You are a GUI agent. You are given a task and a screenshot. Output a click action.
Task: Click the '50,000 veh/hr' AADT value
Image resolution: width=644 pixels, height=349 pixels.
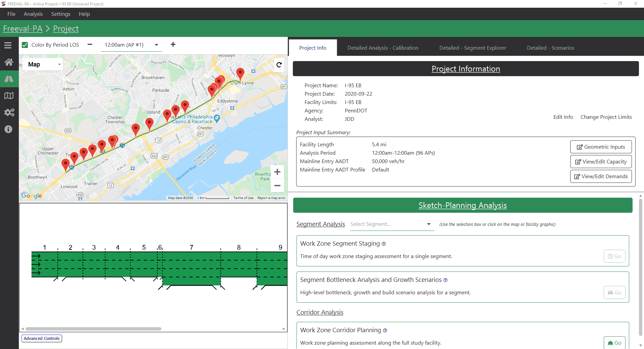click(388, 161)
